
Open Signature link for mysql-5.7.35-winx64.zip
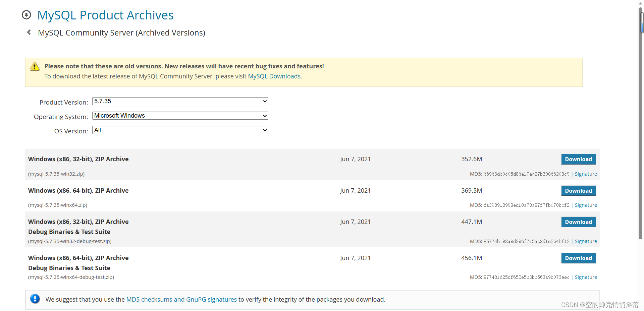click(586, 205)
